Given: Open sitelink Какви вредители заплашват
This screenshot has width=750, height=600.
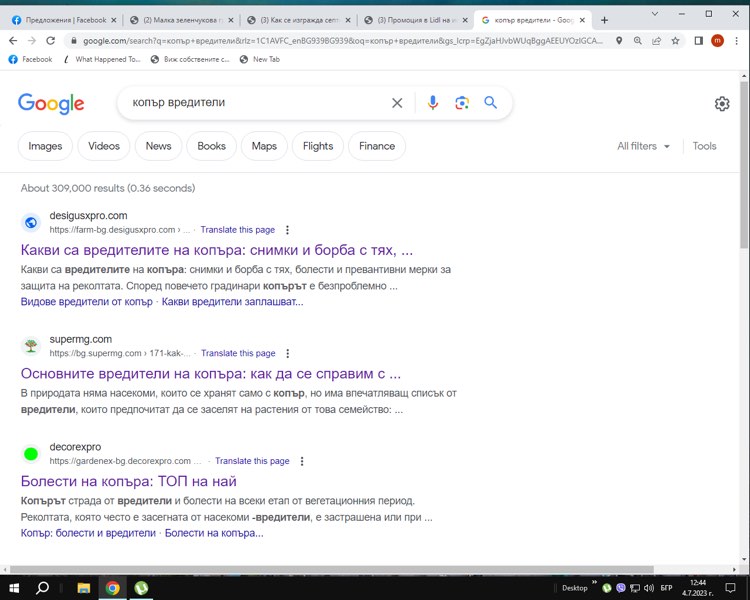Looking at the screenshot, I should click(x=232, y=302).
